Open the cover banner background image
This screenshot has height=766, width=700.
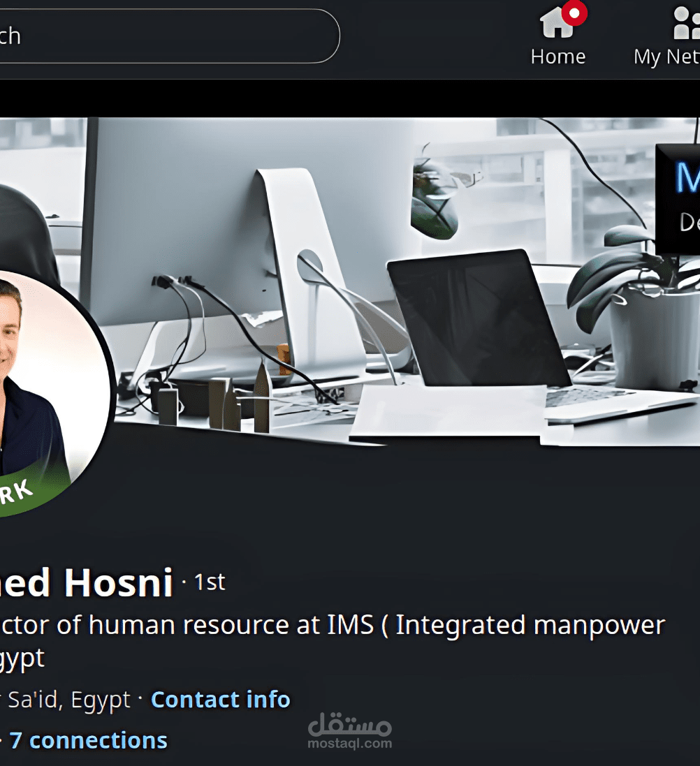(350, 281)
